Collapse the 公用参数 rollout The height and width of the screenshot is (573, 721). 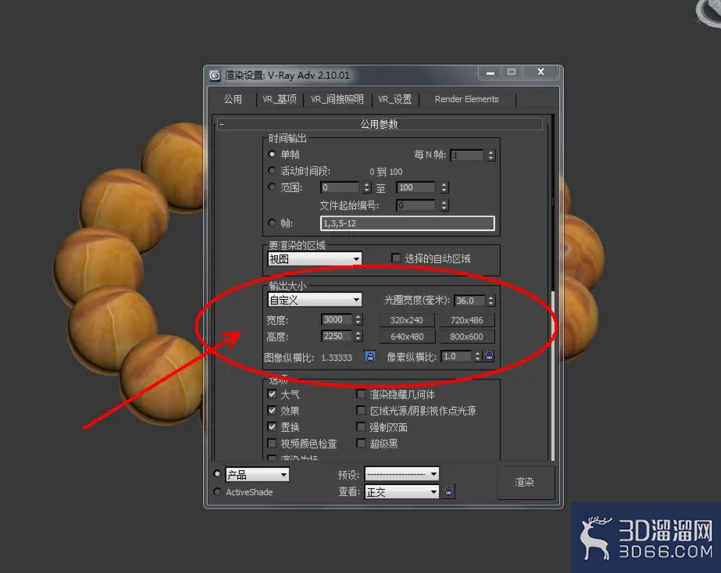point(380,124)
